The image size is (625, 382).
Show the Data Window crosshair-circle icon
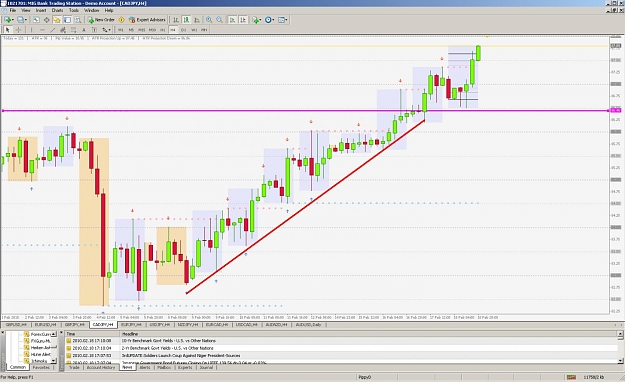click(x=47, y=20)
